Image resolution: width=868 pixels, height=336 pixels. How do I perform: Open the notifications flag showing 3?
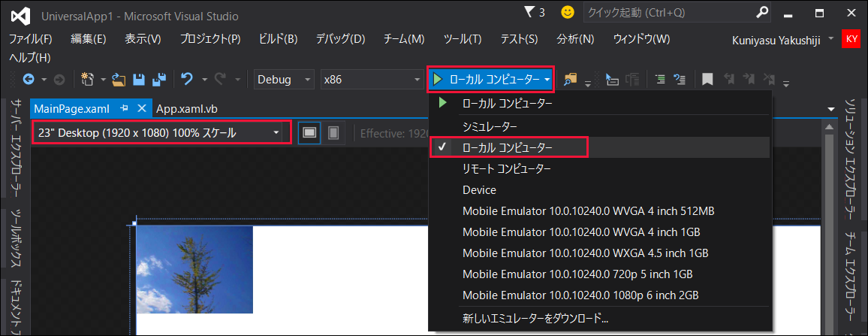[x=534, y=11]
